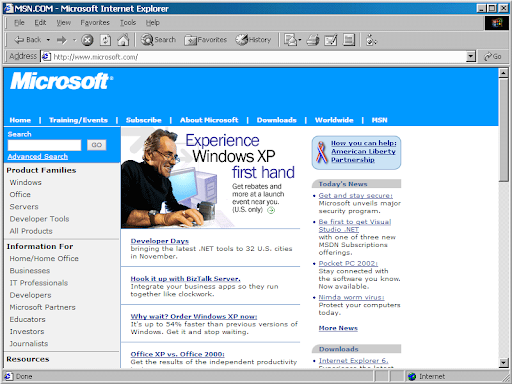The image size is (512, 384).
Task: Click the Messenger toolbar icon
Action: point(371,40)
